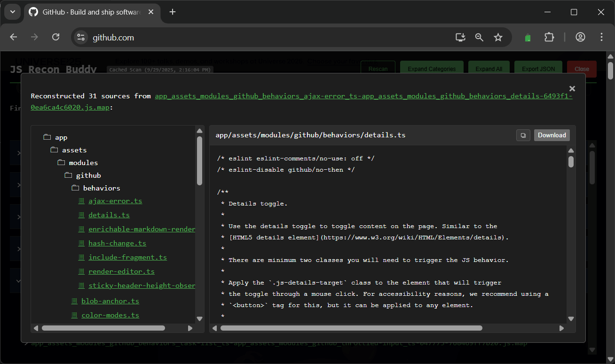Click the site information icon in address bar

click(x=81, y=38)
